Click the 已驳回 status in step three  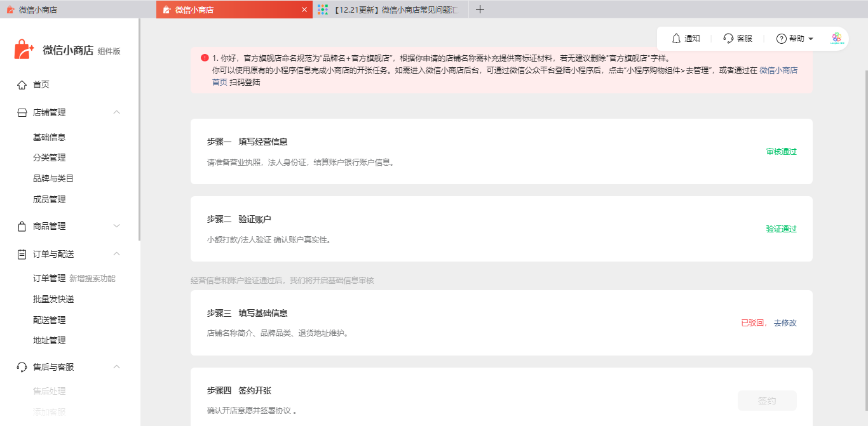pos(754,323)
